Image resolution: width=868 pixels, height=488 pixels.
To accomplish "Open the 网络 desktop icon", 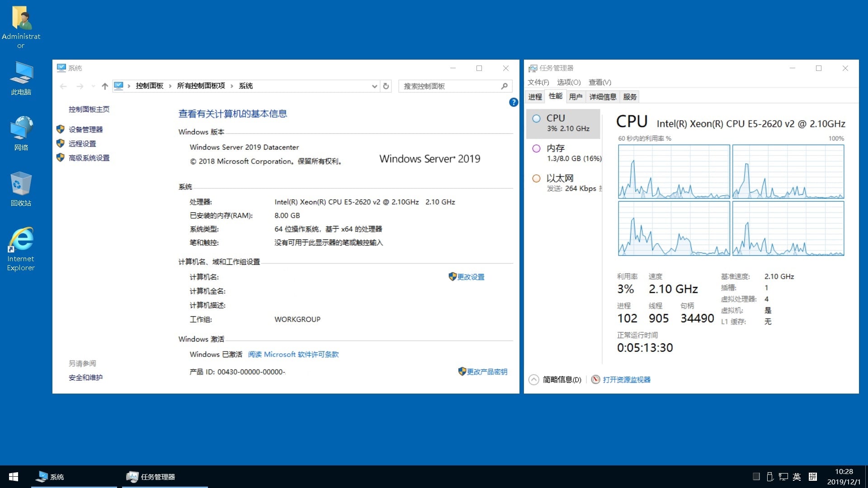I will coord(21,134).
